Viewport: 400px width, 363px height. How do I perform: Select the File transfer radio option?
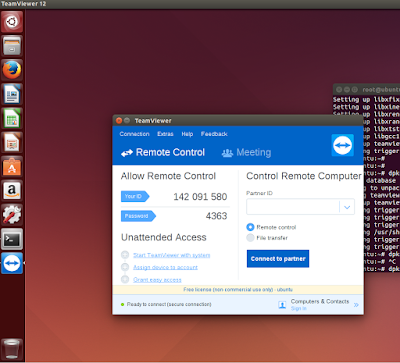[x=250, y=238]
